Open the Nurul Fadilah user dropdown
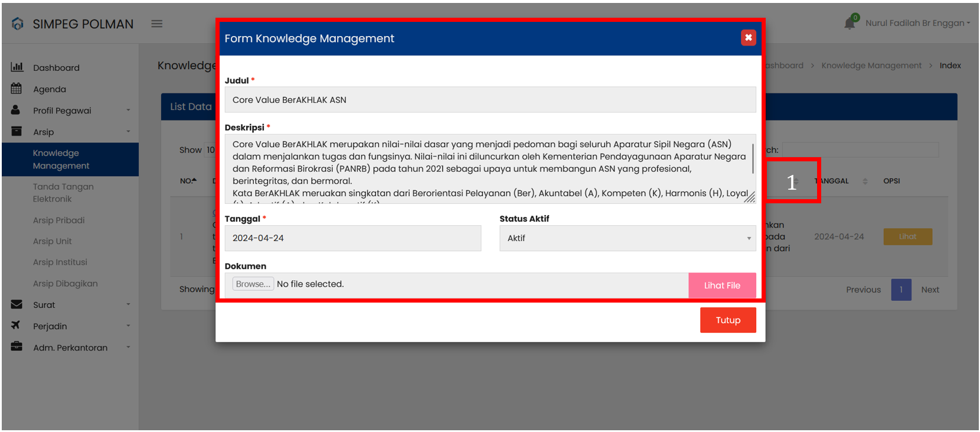Viewport: 980px width, 432px height. (x=917, y=23)
